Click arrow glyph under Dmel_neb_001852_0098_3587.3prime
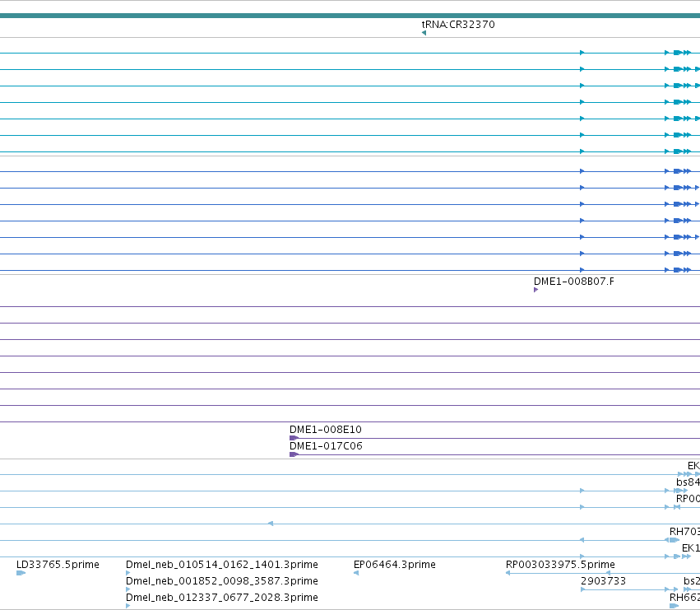 128,589
